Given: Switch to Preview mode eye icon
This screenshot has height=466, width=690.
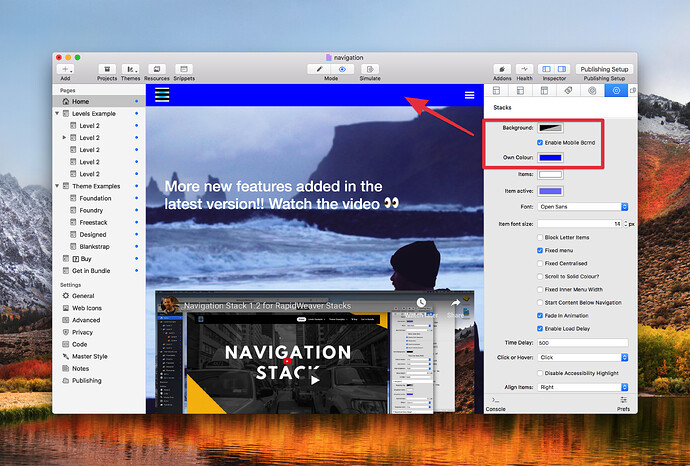Looking at the screenshot, I should point(342,69).
